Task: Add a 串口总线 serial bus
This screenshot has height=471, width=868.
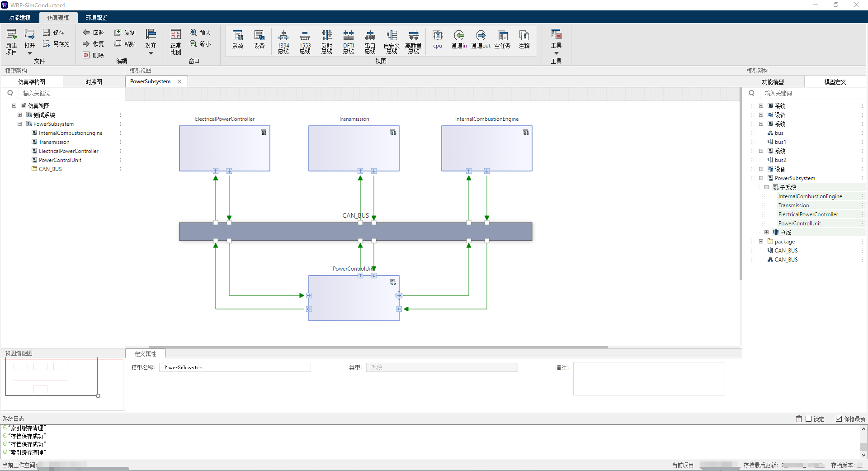Action: point(370,42)
